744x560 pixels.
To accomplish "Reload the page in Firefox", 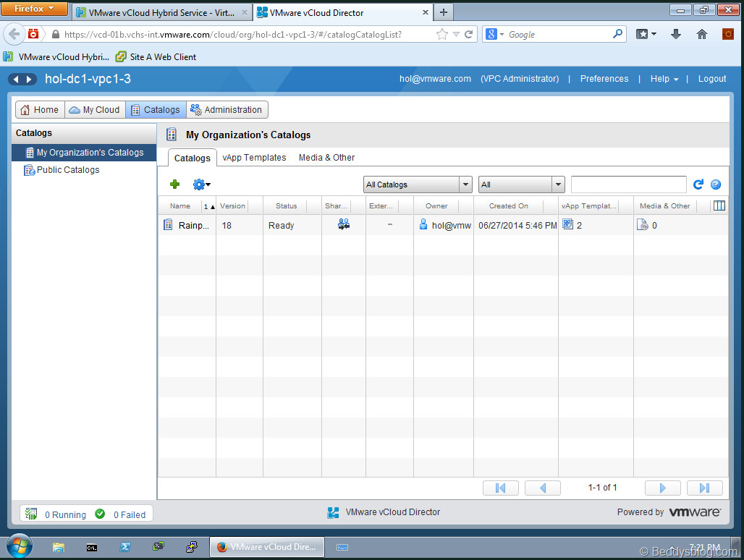I will click(469, 34).
